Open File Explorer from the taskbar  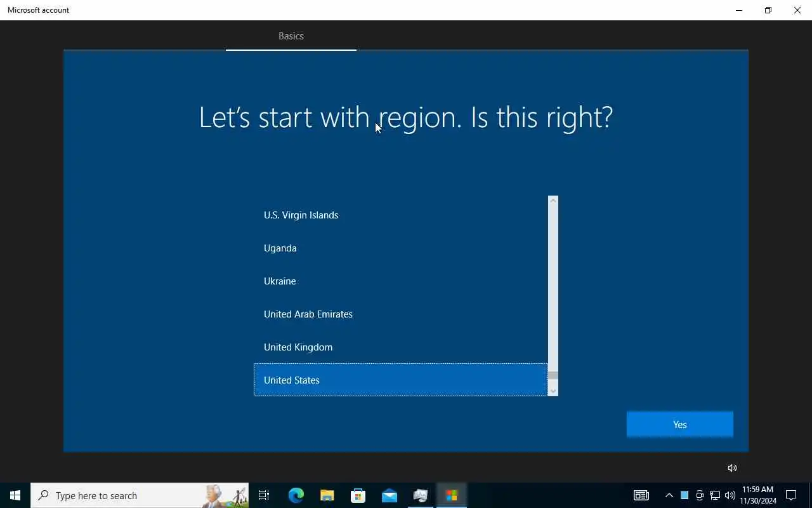(327, 495)
